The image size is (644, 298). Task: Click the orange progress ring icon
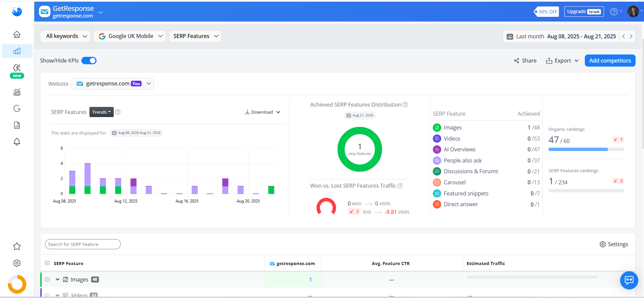[17, 284]
